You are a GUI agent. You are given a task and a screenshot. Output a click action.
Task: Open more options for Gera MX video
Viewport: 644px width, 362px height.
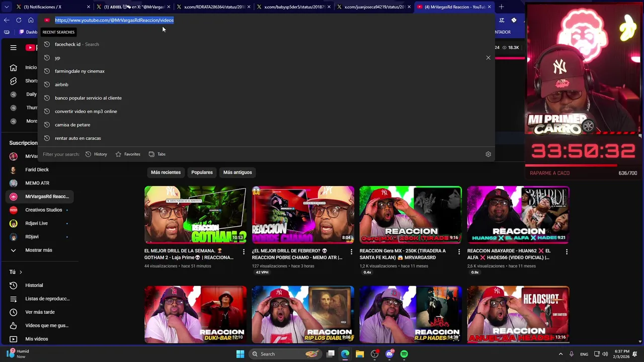click(x=459, y=251)
